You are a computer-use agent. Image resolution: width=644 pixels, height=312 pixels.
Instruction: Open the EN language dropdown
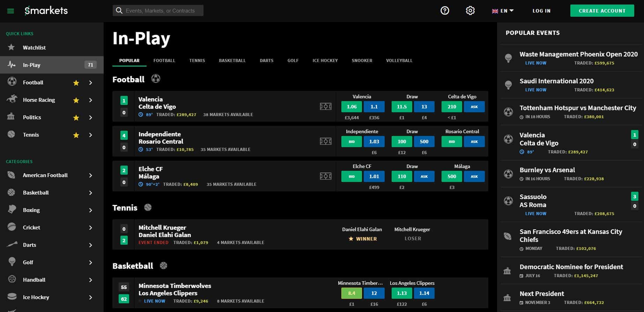pos(503,11)
